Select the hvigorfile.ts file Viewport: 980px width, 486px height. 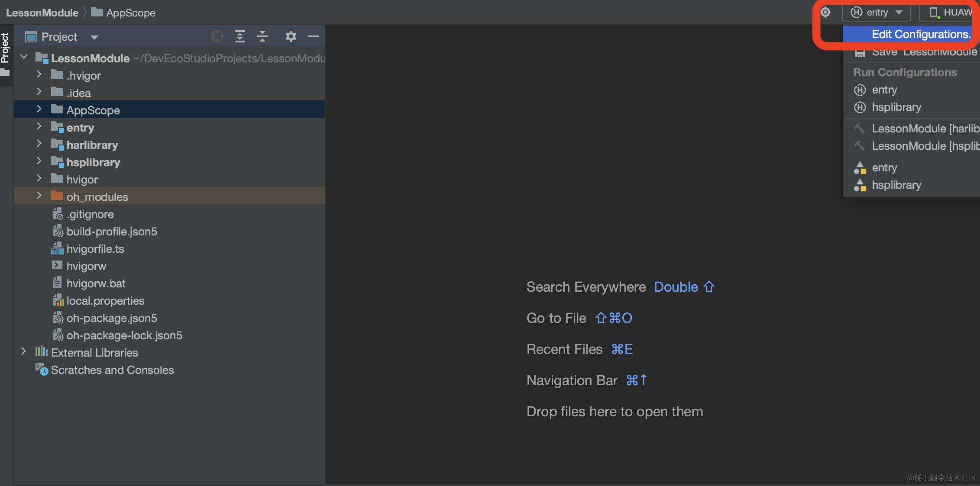coord(95,249)
